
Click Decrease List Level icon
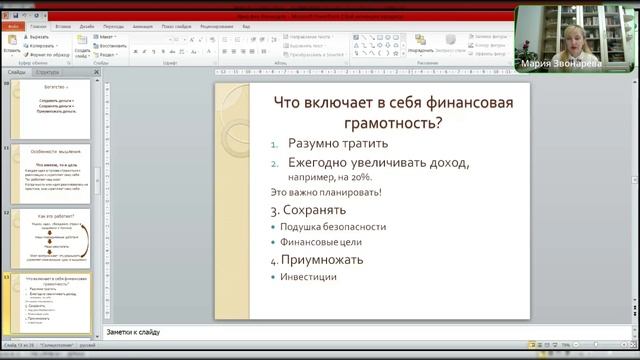(253, 40)
